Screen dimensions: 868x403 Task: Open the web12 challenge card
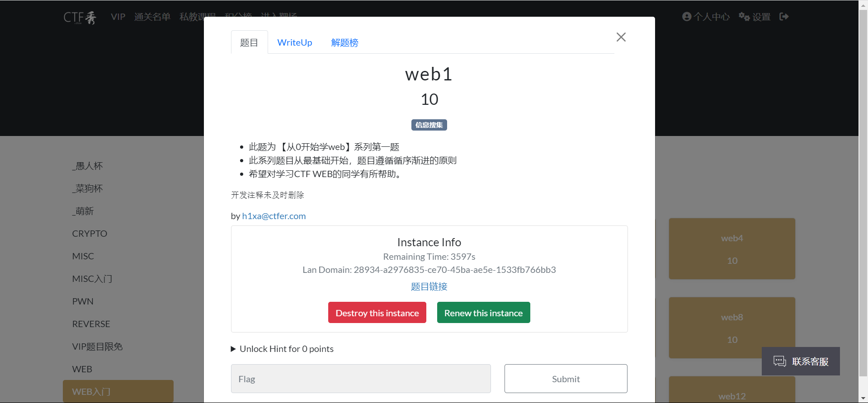click(732, 390)
